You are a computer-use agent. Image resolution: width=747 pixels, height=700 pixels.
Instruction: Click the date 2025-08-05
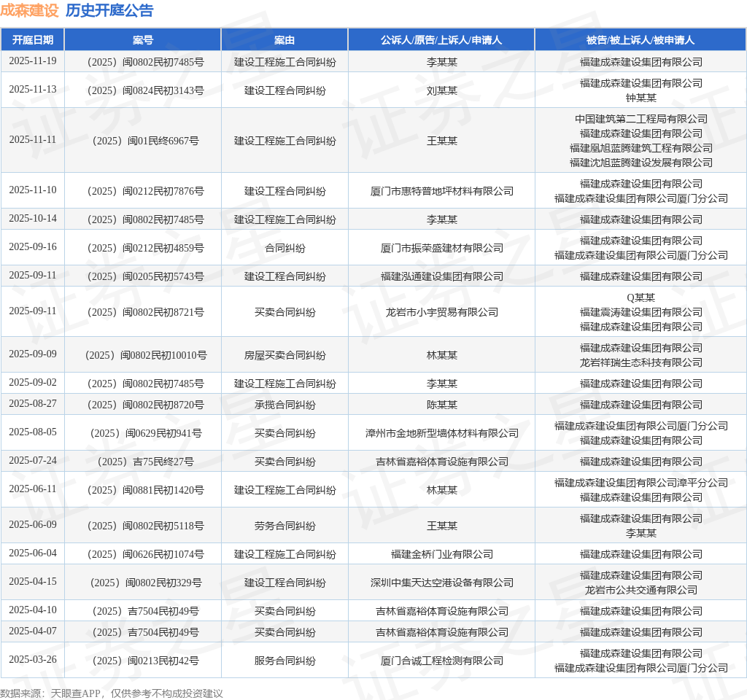32,432
